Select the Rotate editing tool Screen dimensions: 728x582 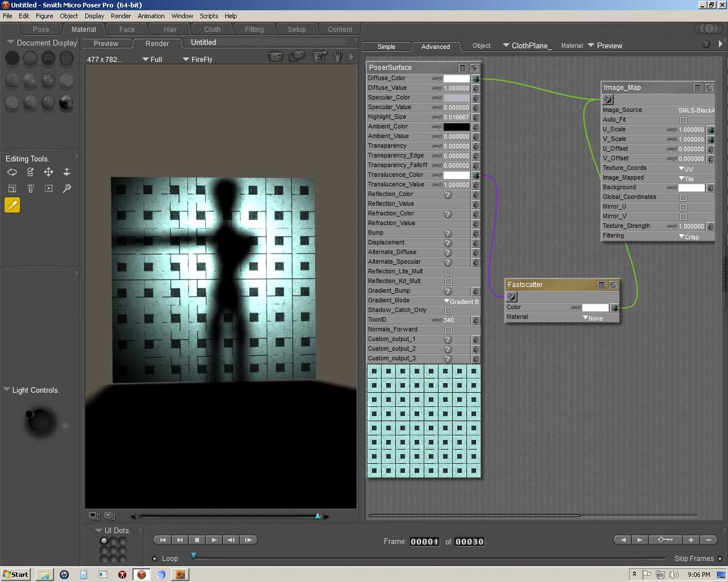[x=12, y=172]
